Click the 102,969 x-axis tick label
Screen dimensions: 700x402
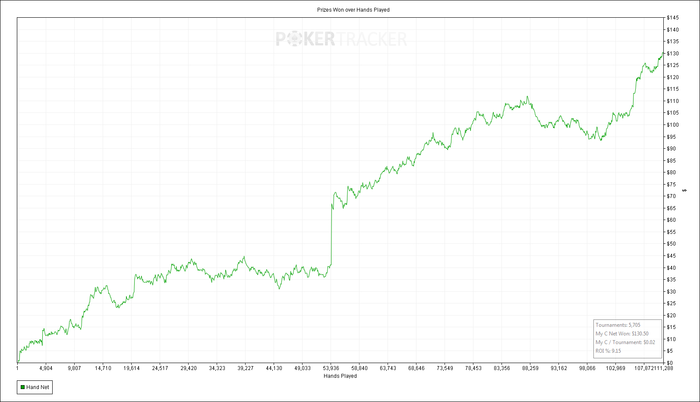tap(616, 368)
